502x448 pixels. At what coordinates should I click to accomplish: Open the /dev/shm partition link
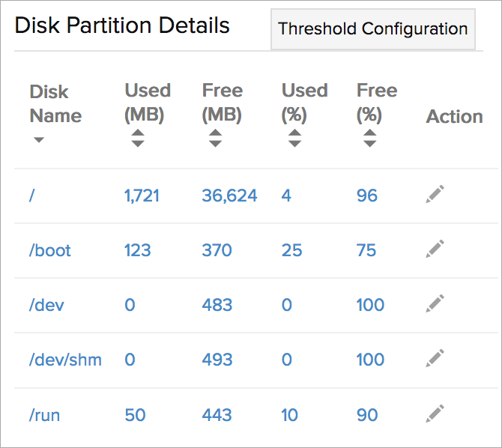pyautogui.click(x=65, y=360)
